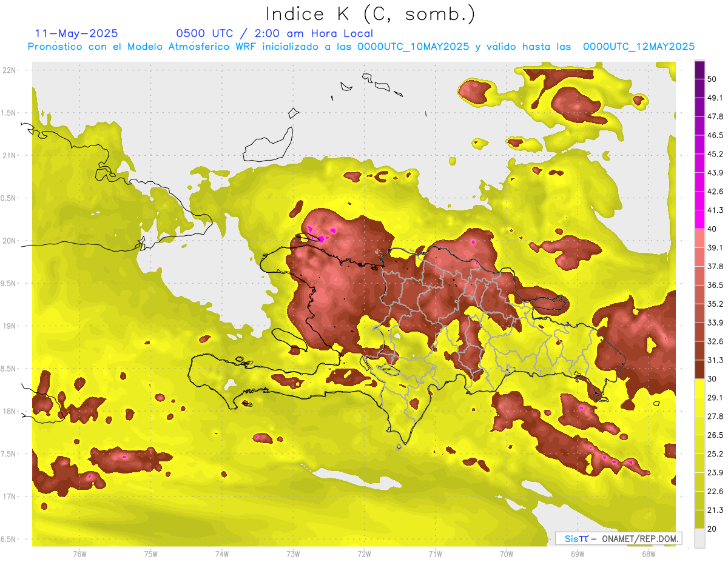This screenshot has height=562, width=728.
Task: Click the "21N" latitude label
Action: point(10,156)
